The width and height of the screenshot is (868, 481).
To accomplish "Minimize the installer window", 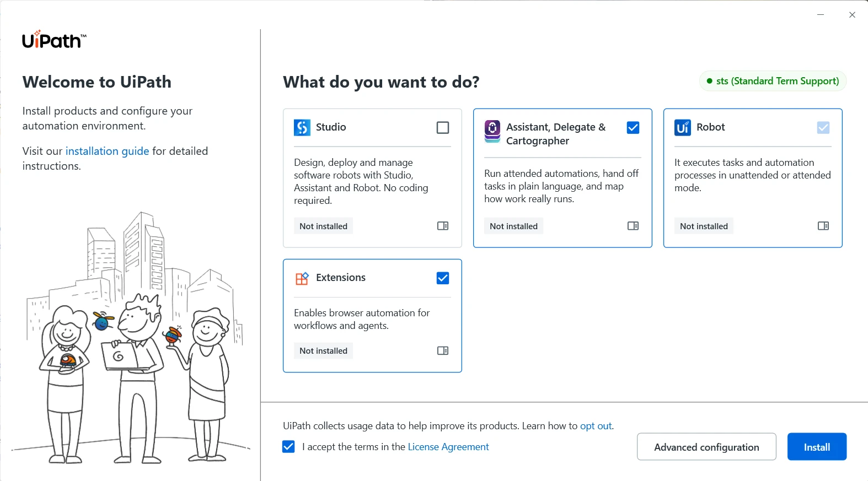I will (x=821, y=15).
